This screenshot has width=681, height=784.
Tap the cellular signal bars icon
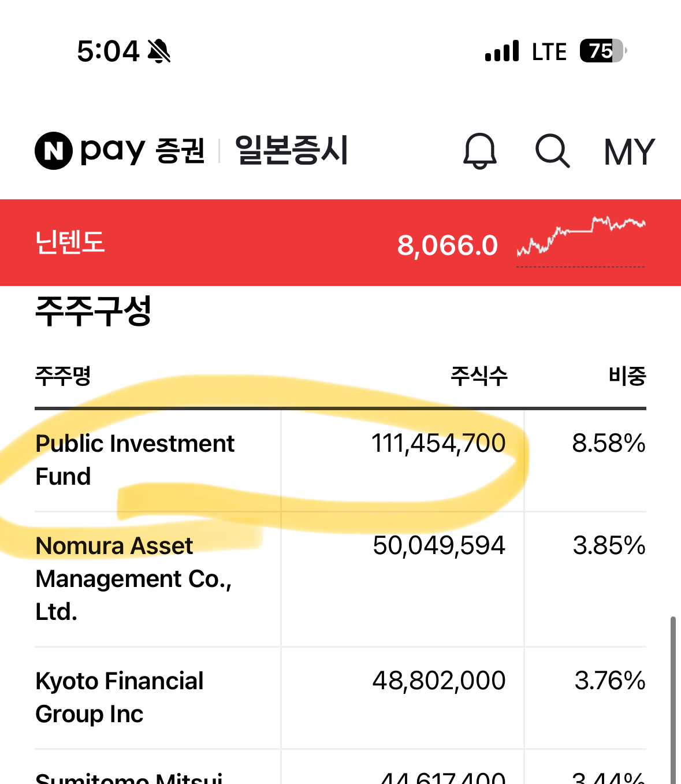tap(500, 51)
